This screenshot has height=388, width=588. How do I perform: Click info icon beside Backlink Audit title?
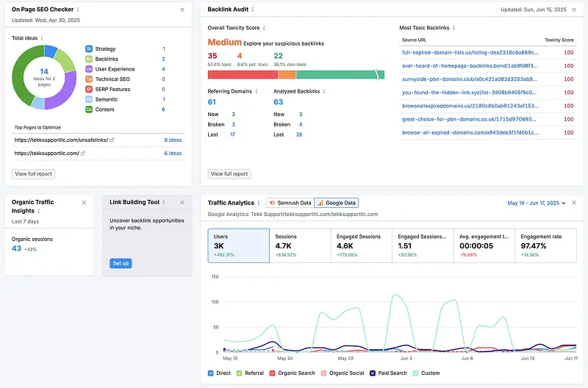(x=253, y=10)
